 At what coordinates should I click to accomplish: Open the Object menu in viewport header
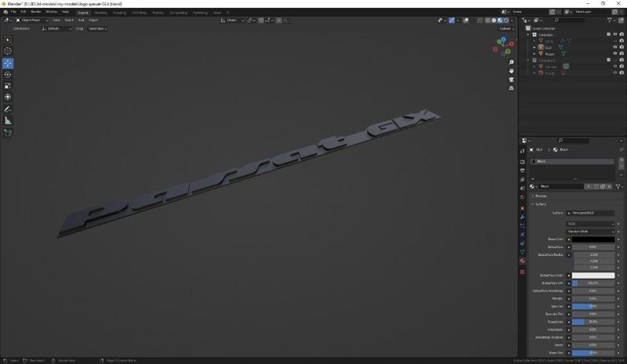click(x=93, y=20)
